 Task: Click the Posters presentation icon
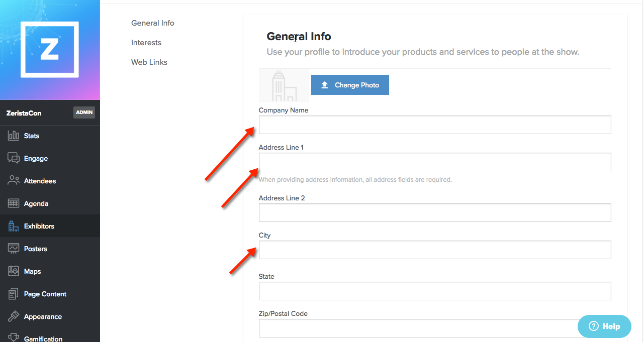[x=14, y=249]
